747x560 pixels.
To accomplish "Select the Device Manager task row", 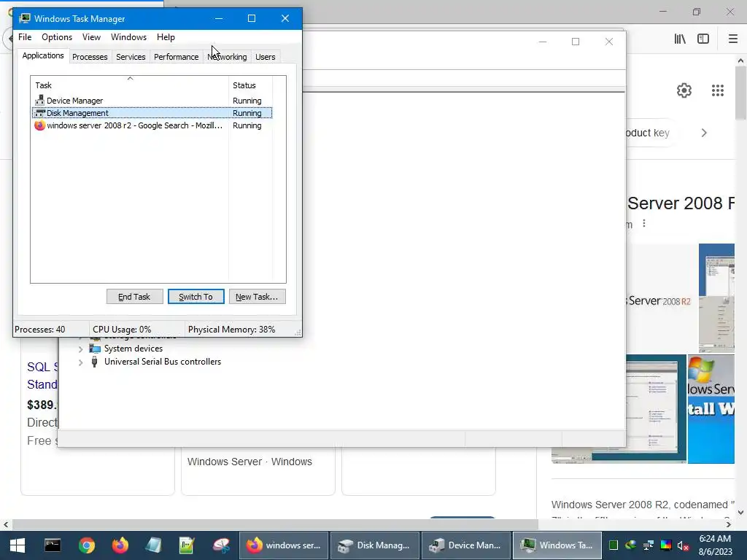I will (x=152, y=101).
